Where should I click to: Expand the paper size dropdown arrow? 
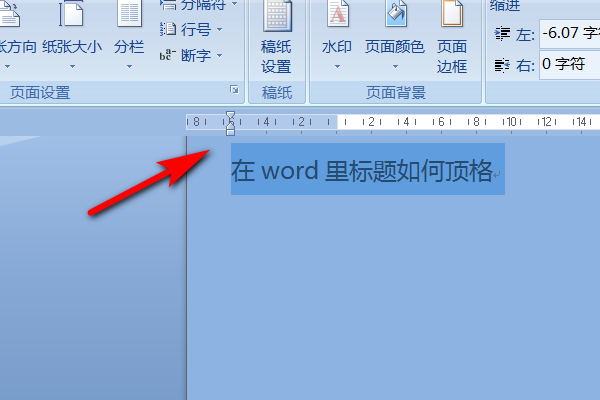(x=72, y=67)
